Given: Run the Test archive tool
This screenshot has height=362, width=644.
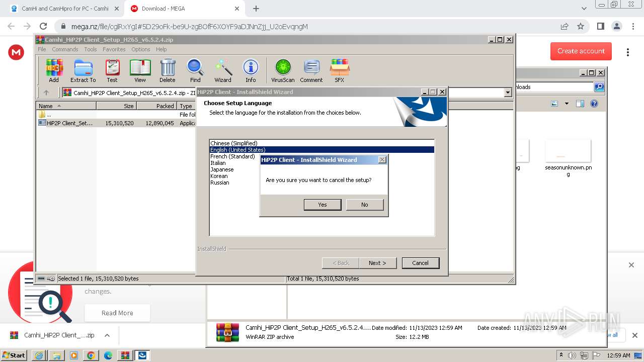Looking at the screenshot, I should 112,70.
